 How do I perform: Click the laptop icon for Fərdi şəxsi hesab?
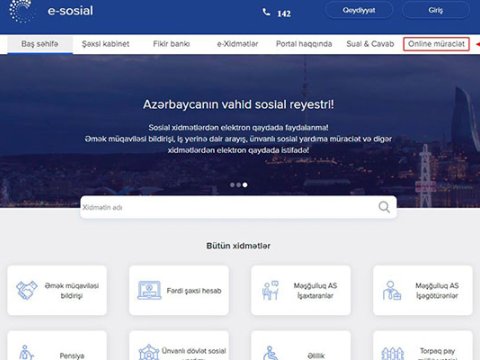pos(149,290)
